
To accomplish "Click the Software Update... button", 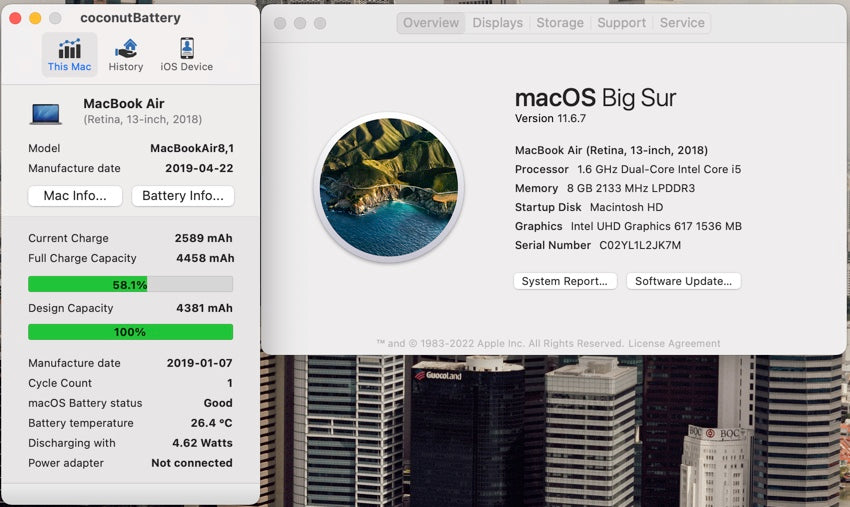I will point(683,281).
